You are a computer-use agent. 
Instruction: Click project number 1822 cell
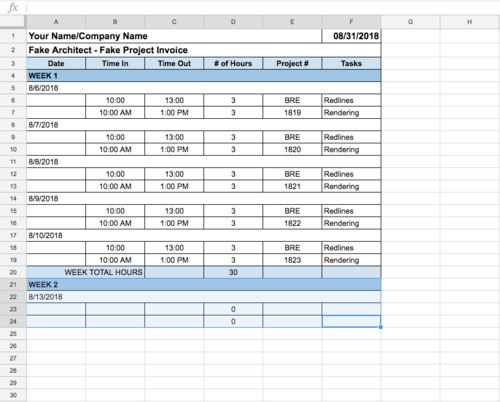(x=292, y=223)
